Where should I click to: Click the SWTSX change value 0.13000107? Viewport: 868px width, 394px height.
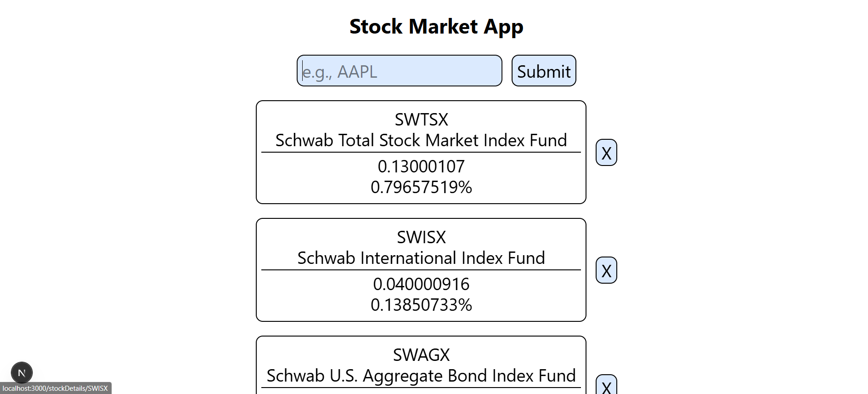(421, 166)
